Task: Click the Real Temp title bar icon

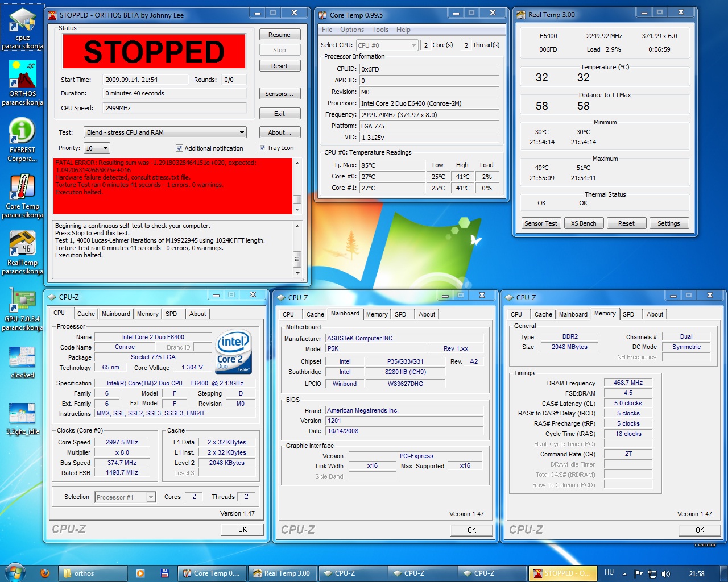Action: (x=521, y=15)
